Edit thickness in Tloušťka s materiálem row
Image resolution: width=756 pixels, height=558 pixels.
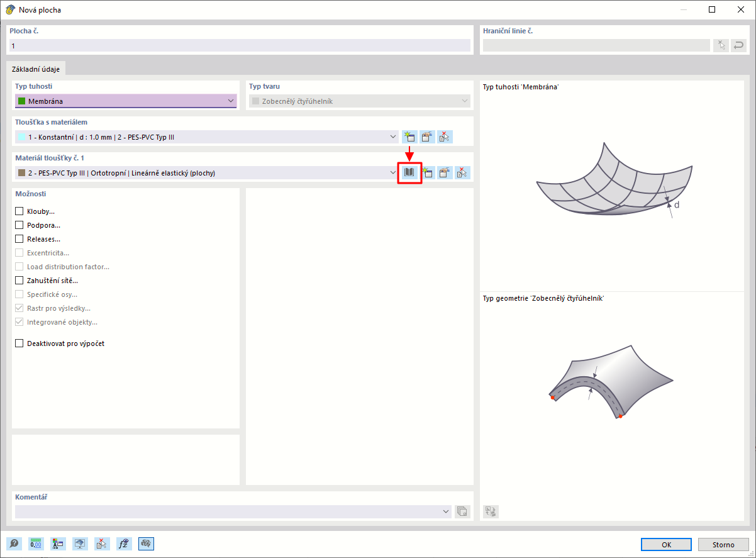pyautogui.click(x=428, y=137)
